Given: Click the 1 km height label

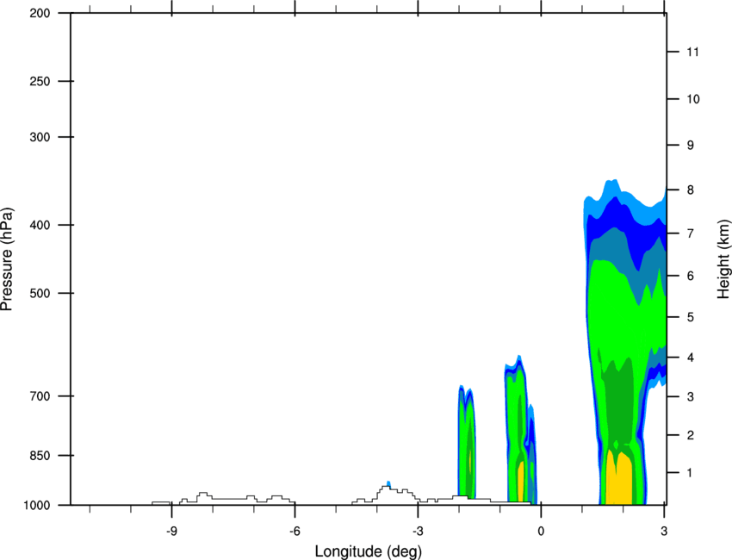Looking at the screenshot, I should 691,473.
